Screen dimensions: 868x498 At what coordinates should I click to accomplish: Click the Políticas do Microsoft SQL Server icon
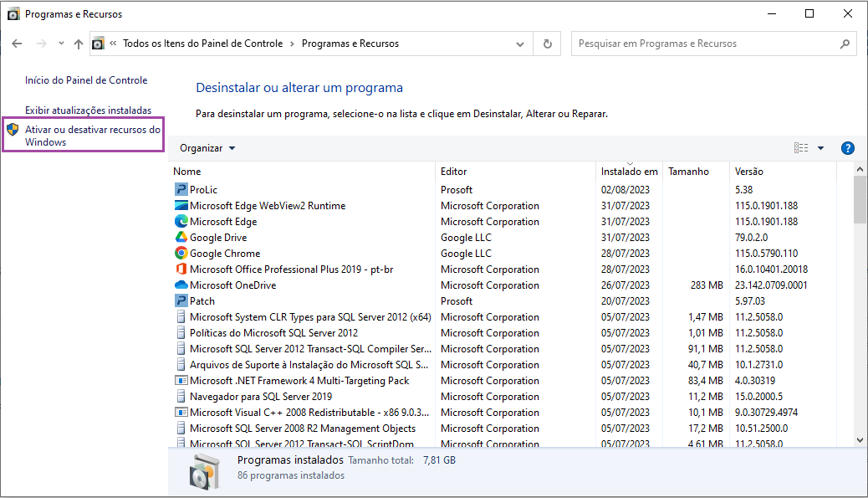click(181, 333)
